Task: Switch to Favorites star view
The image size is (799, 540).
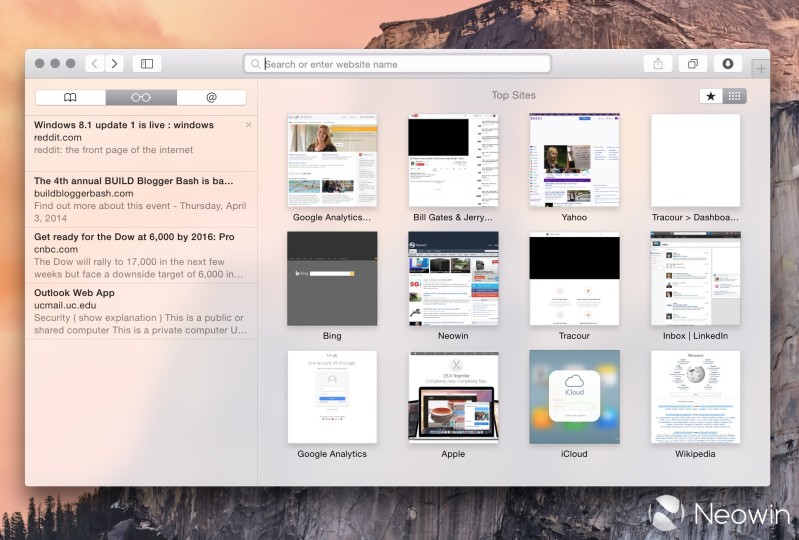Action: coord(711,96)
